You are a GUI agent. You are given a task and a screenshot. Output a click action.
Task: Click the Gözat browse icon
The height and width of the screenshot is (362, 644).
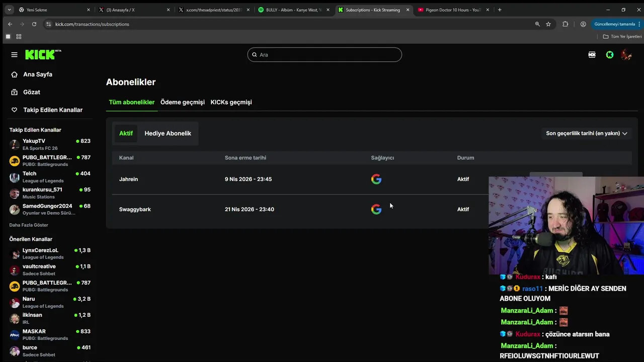coord(14,92)
